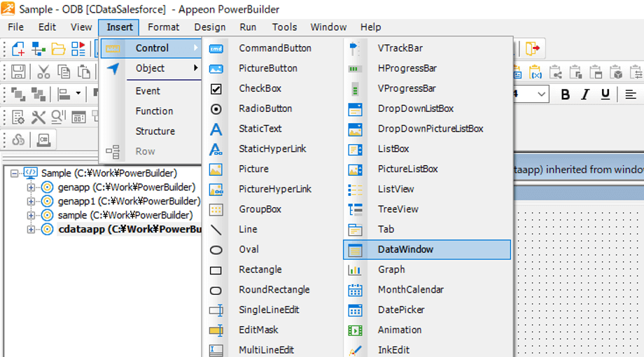Expand the sample target node

(31, 216)
